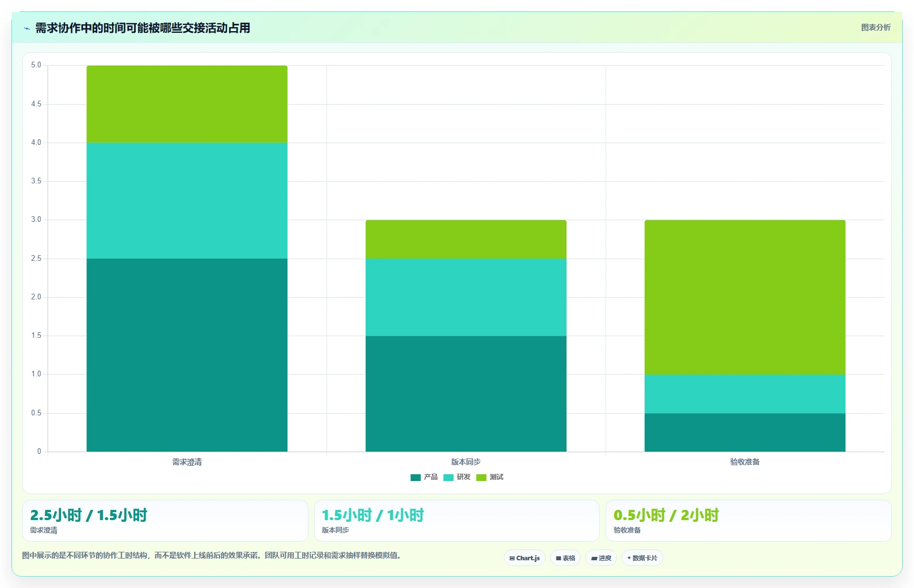
Task: Toggle the 产品 dataset in the legend
Action: pos(424,477)
